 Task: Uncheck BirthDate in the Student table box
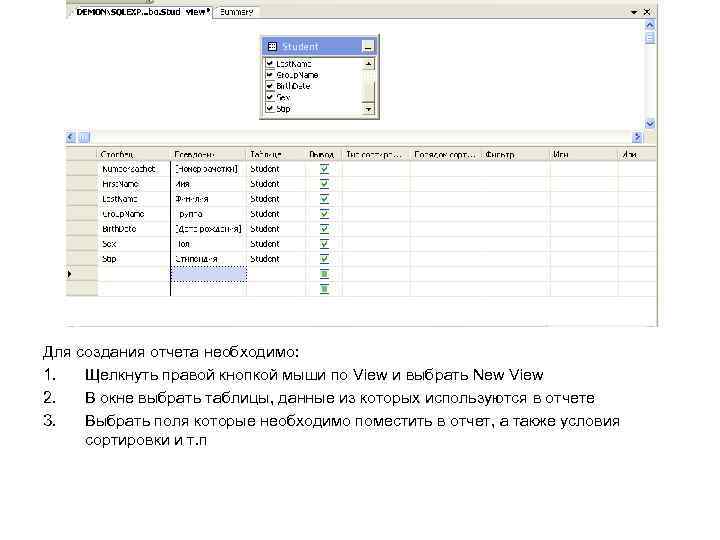coord(270,86)
